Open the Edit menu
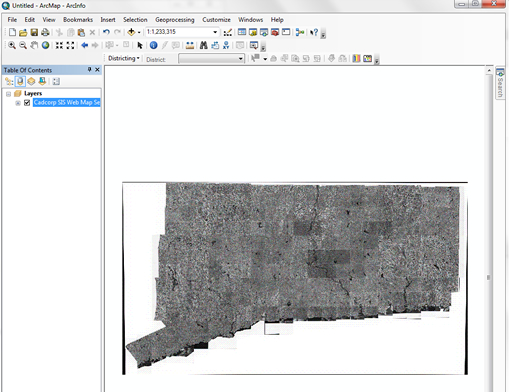This screenshot has height=392, width=509. click(29, 20)
